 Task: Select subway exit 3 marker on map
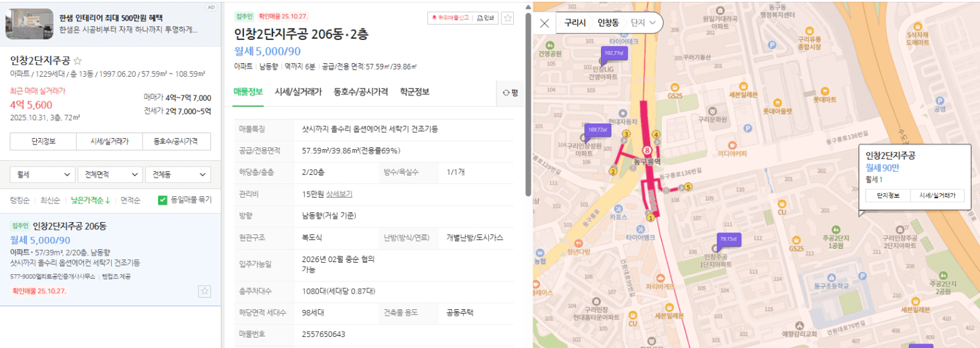(626, 134)
